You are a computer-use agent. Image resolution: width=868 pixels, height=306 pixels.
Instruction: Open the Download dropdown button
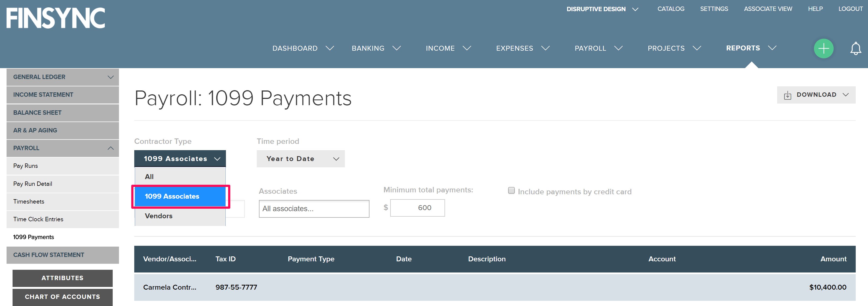816,95
